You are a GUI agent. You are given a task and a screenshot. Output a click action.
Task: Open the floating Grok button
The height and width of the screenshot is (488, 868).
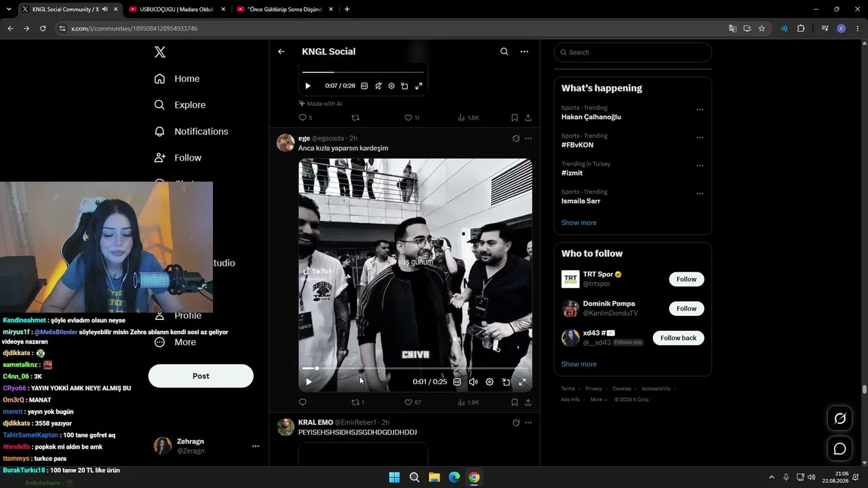click(x=840, y=419)
